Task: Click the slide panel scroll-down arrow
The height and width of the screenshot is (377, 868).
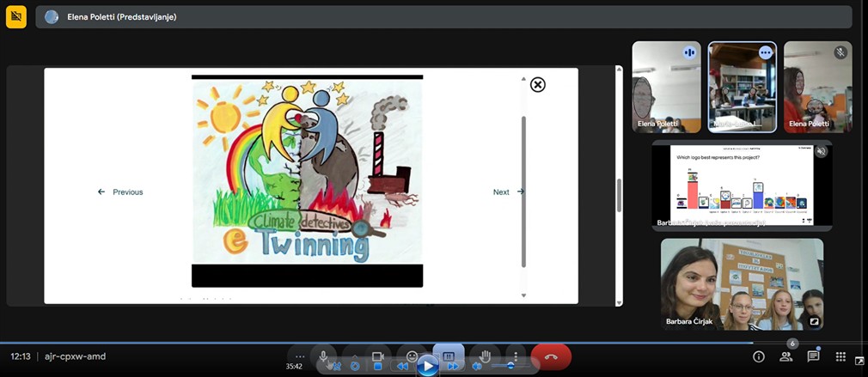Action: pyautogui.click(x=523, y=295)
